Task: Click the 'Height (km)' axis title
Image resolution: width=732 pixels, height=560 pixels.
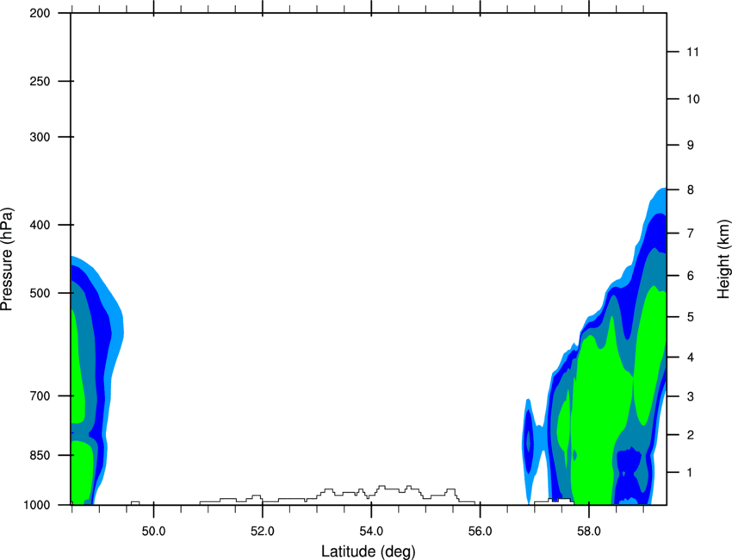Action: pos(723,258)
